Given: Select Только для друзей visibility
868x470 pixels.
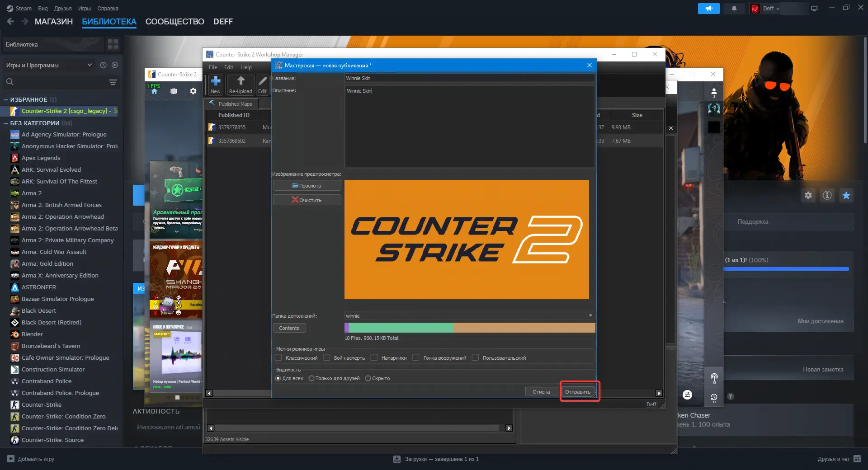Looking at the screenshot, I should [x=311, y=378].
